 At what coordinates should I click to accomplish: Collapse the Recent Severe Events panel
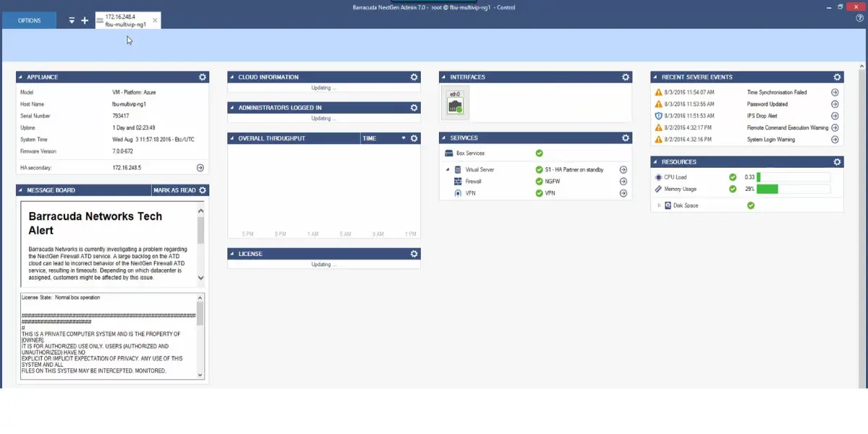pyautogui.click(x=655, y=77)
